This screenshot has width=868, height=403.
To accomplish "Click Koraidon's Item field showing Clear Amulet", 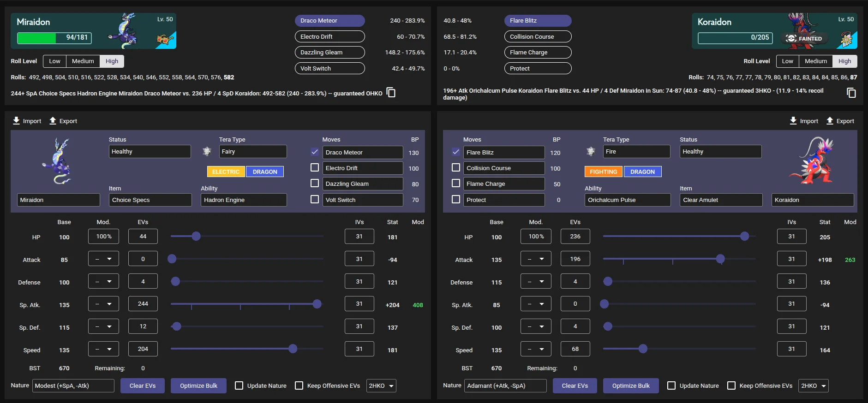I will point(721,200).
